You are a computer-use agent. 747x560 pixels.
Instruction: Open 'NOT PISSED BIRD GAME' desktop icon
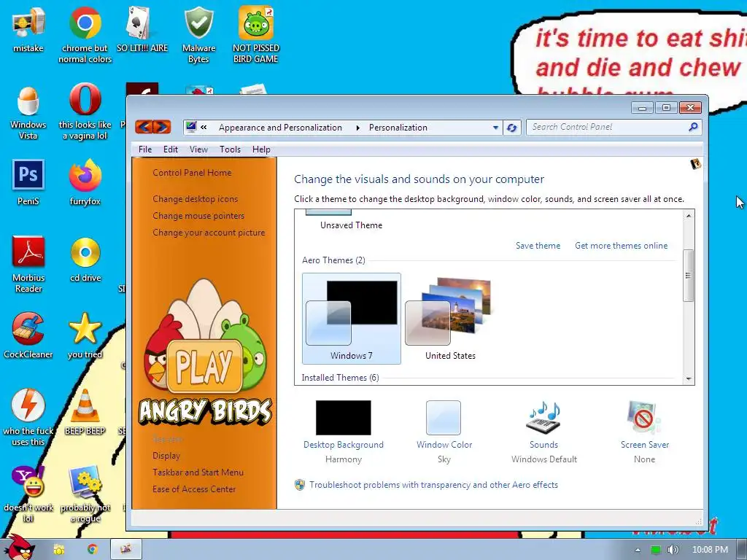pos(256,35)
